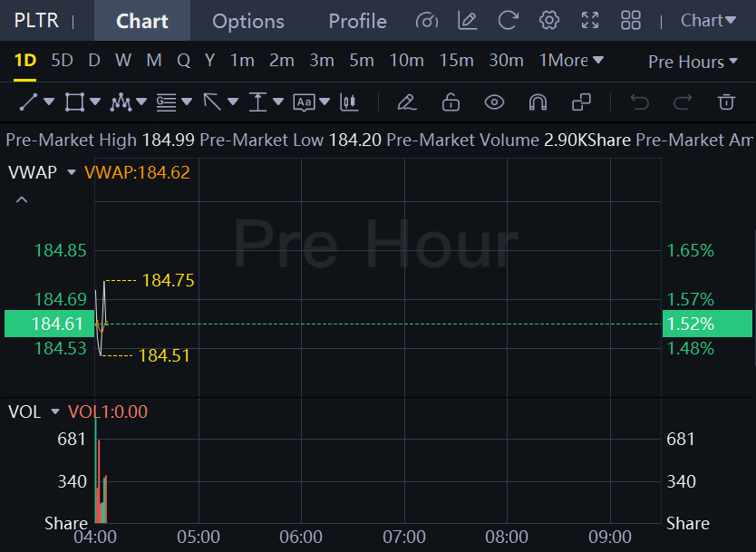The width and height of the screenshot is (756, 552).
Task: Delete drawings with the trash icon
Action: tap(726, 102)
